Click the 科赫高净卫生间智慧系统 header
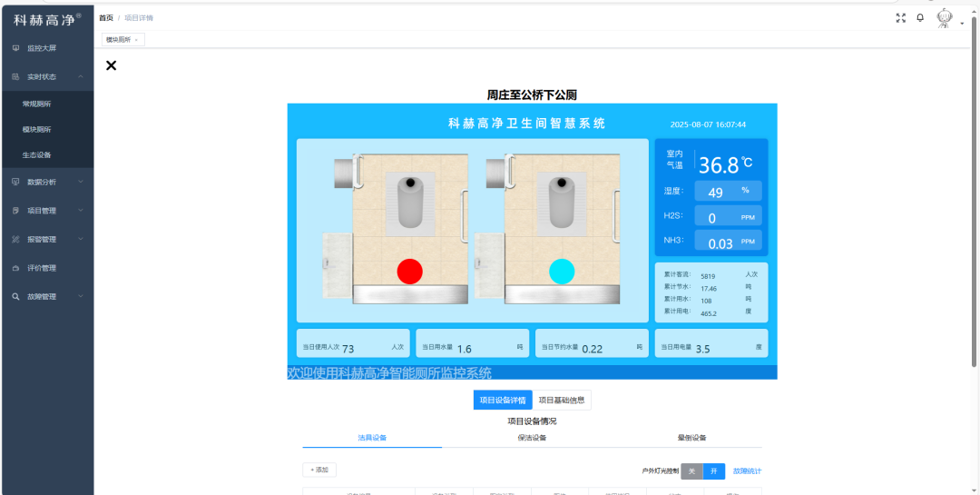Viewport: 980px width, 495px height. (527, 124)
